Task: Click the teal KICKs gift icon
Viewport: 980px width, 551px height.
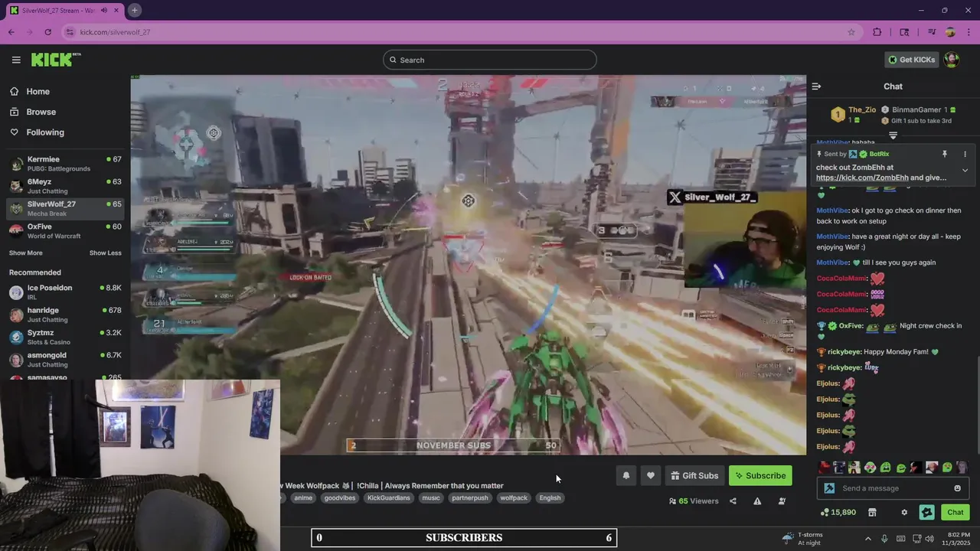Action: point(926,512)
